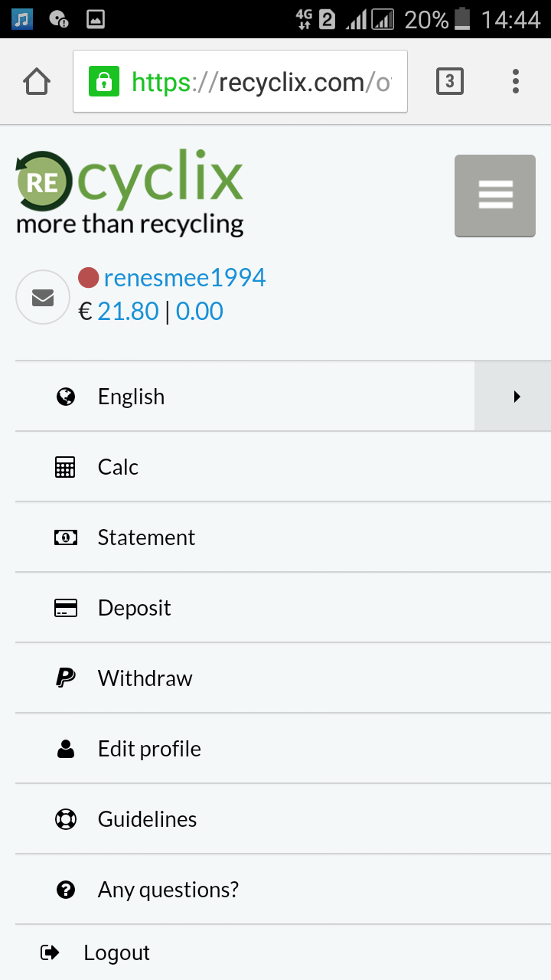Open the browser tab switcher showing 3
This screenshot has height=980, width=551.
tap(450, 81)
